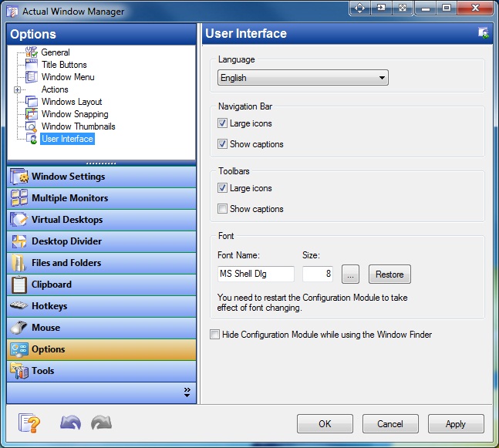This screenshot has height=448, width=499.
Task: Open the Multiple Monitors section
Action: (x=101, y=198)
